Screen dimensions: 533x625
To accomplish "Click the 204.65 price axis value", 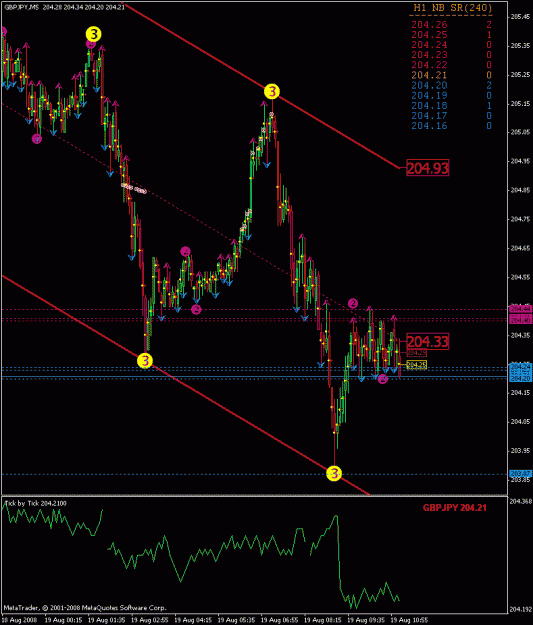I will click(521, 248).
